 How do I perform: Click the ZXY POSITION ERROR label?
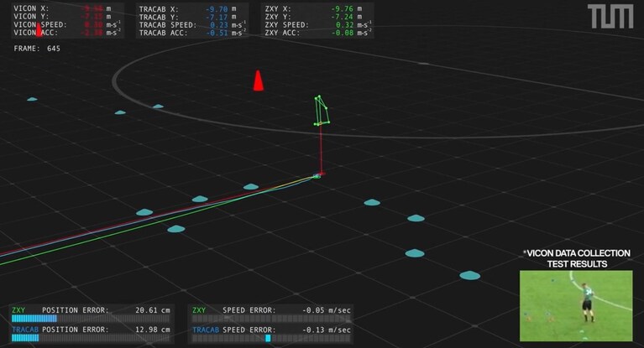(x=60, y=310)
